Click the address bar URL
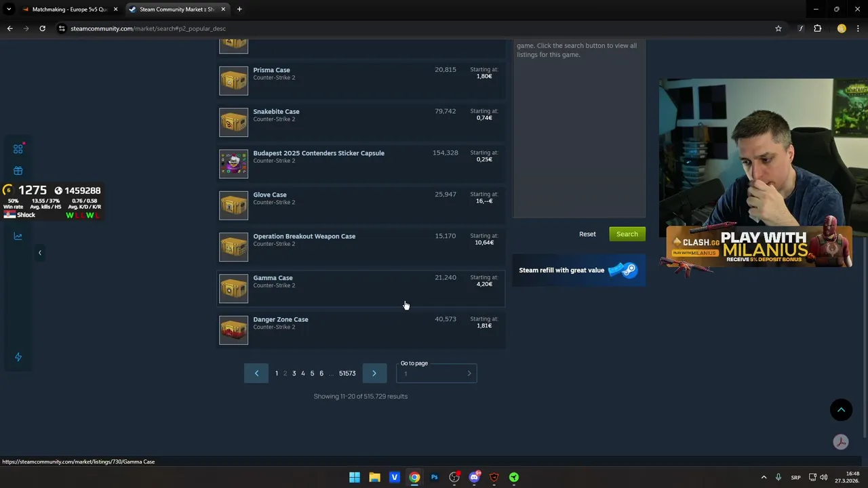Screen dimensions: 868x488 click(148, 28)
